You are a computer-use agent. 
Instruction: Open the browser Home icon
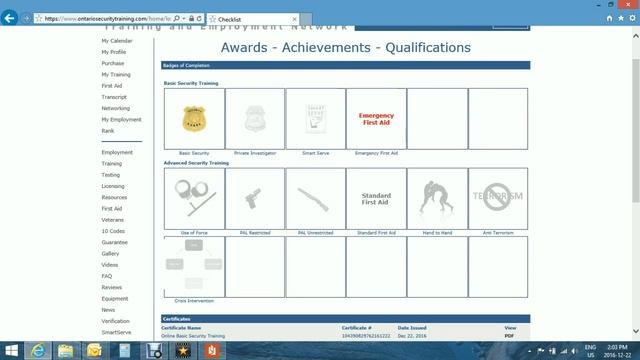click(x=609, y=18)
